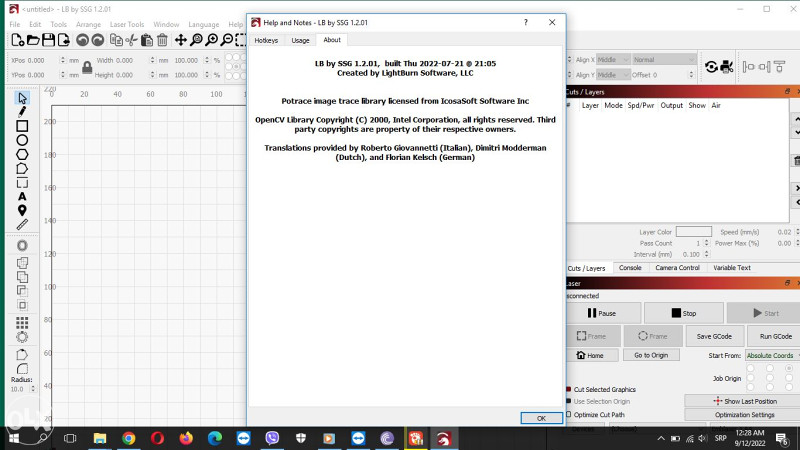Click the Redo arrow icon
800x450 pixels.
point(97,40)
